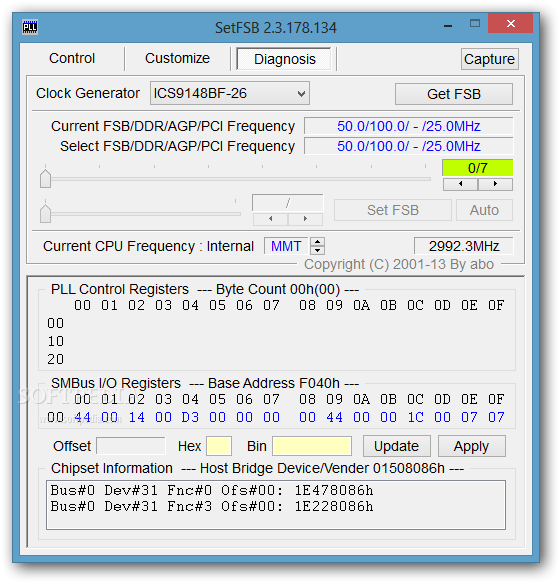The width and height of the screenshot is (560, 583).
Task: Minimize the SetFSB window
Action: (x=448, y=25)
